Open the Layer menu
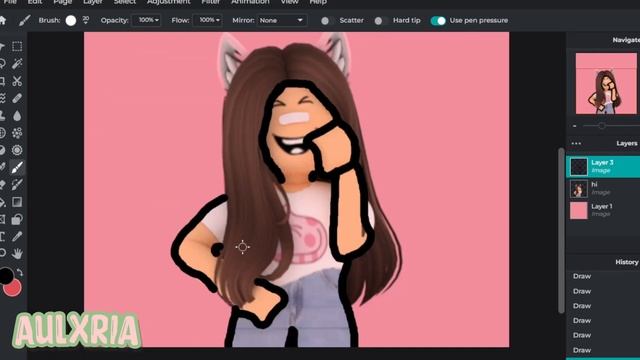 pos(93,2)
